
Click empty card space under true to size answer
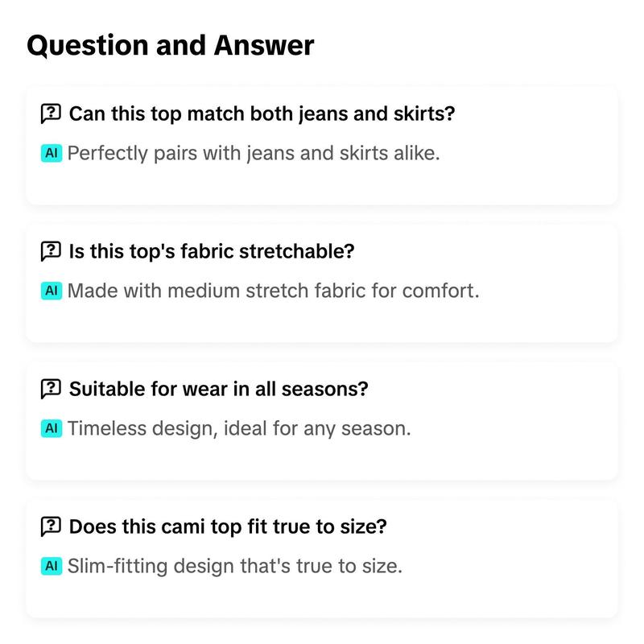(321, 596)
